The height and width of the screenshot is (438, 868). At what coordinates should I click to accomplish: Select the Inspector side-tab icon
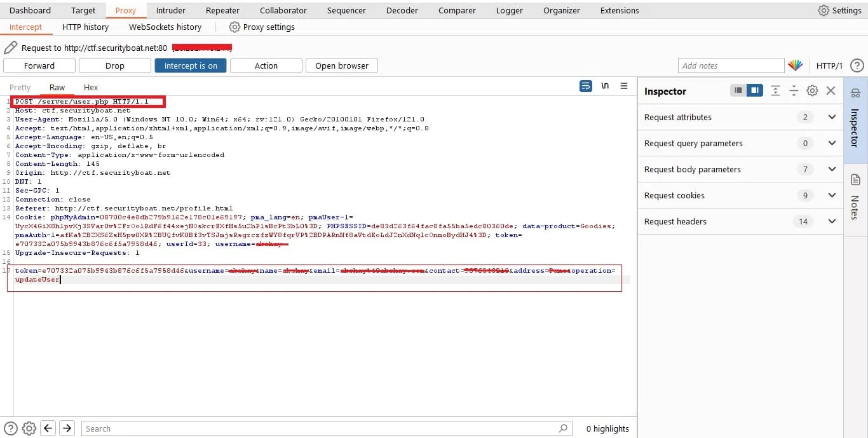[x=855, y=93]
